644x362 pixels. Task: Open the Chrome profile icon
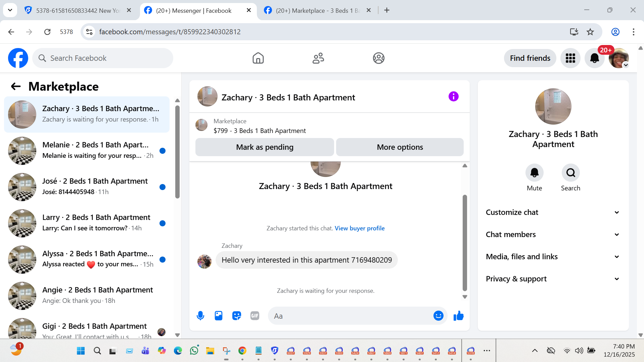(x=615, y=32)
